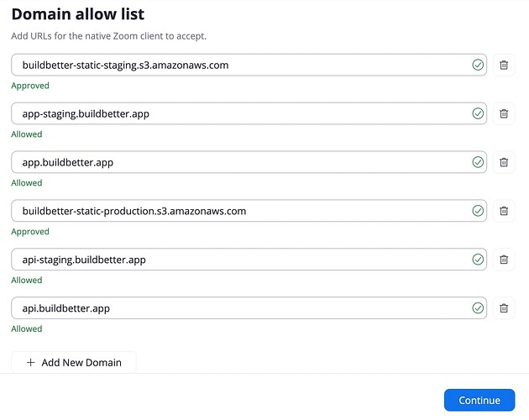Image resolution: width=529 pixels, height=420 pixels.
Task: Click checkmark next to api-staging.buildbetter.app
Action: click(478, 260)
